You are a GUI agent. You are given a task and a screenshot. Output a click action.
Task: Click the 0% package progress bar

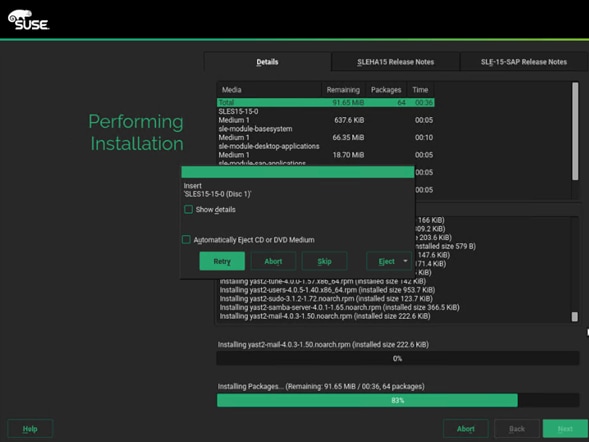(397, 359)
